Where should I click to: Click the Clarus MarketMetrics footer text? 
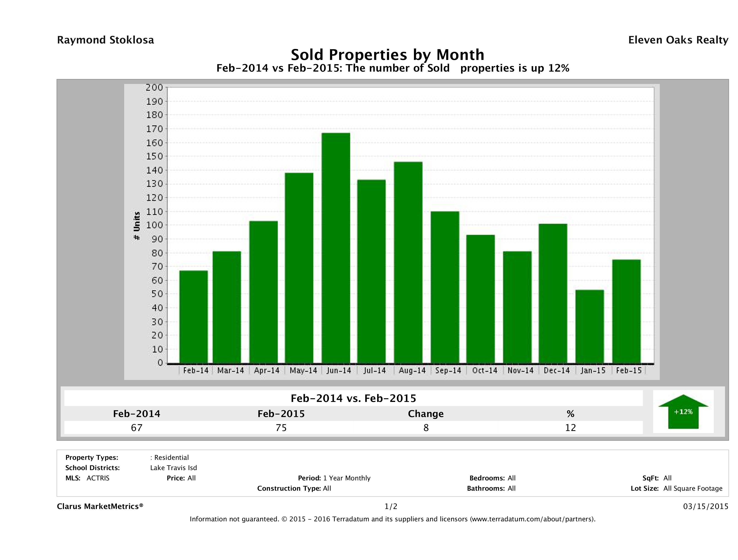[x=100, y=506]
